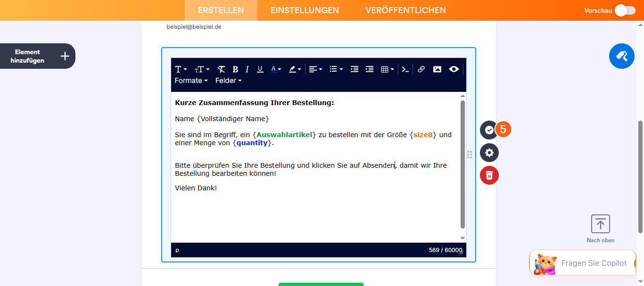Click the drag handle dots beside the editor
The height and width of the screenshot is (286, 644).
coord(470,155)
